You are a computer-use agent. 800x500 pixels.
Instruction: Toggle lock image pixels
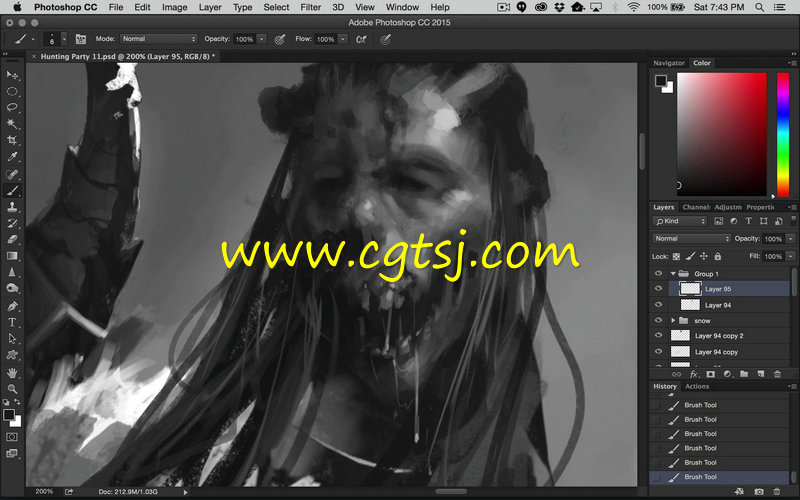690,257
